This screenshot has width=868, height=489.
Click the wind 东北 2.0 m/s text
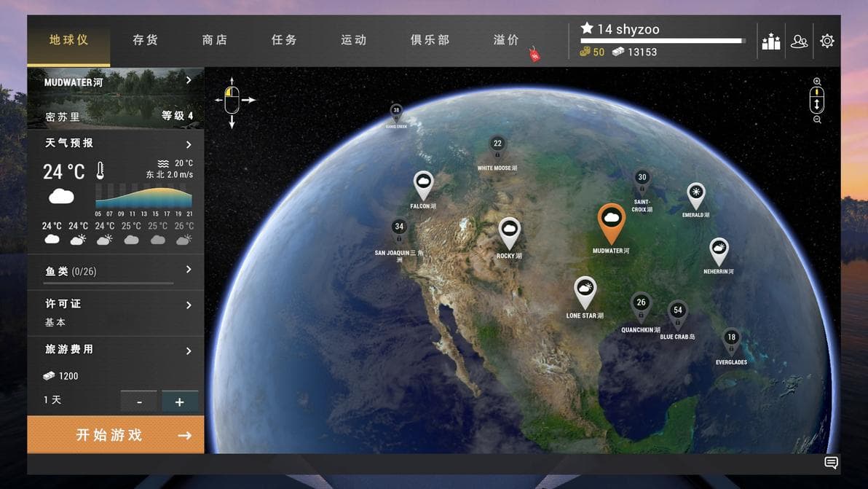170,174
